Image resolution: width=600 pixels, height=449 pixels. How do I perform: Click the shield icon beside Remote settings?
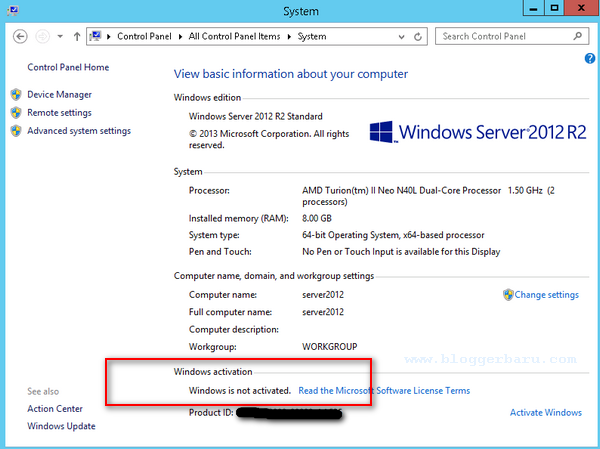[16, 113]
